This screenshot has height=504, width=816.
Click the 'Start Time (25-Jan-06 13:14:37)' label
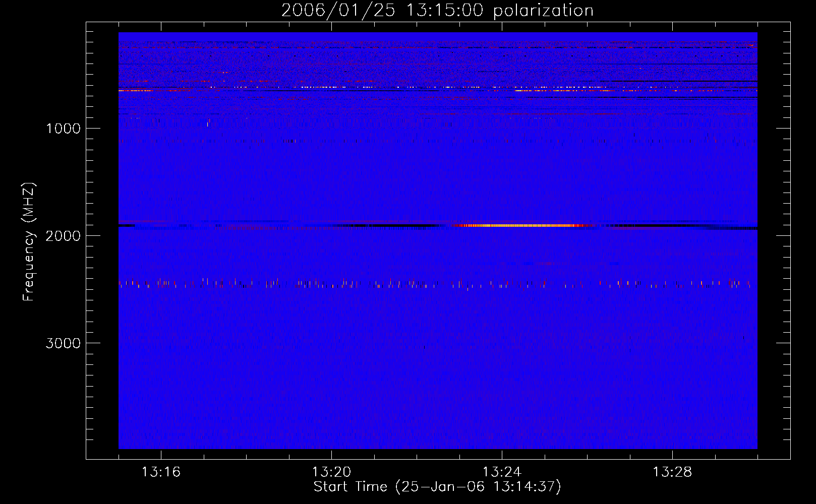pos(437,487)
